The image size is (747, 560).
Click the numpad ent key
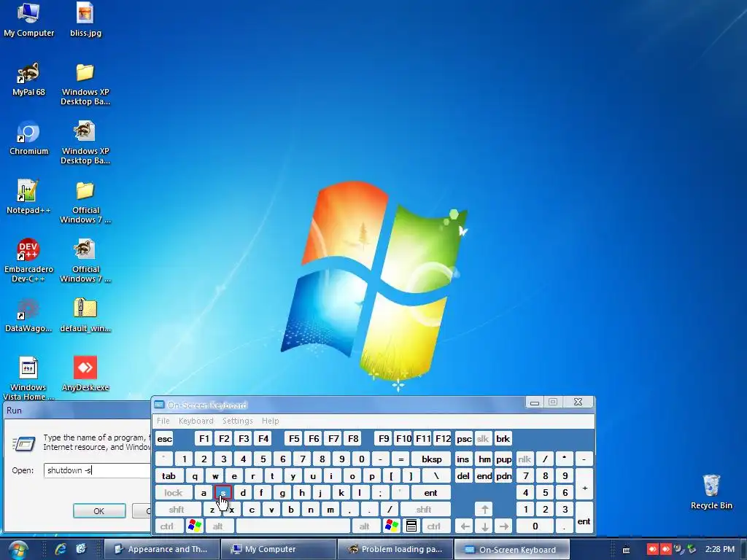(584, 518)
